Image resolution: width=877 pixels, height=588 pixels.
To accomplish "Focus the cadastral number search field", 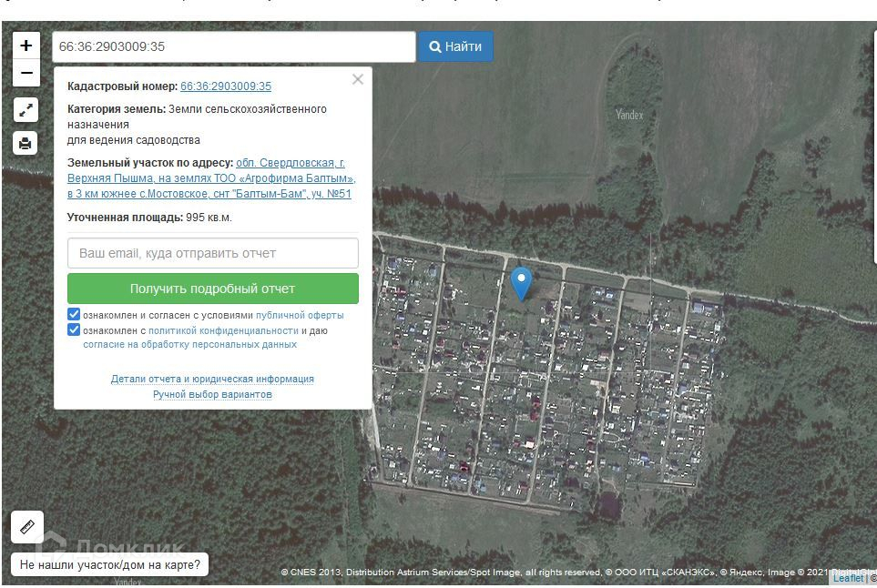I will [234, 46].
